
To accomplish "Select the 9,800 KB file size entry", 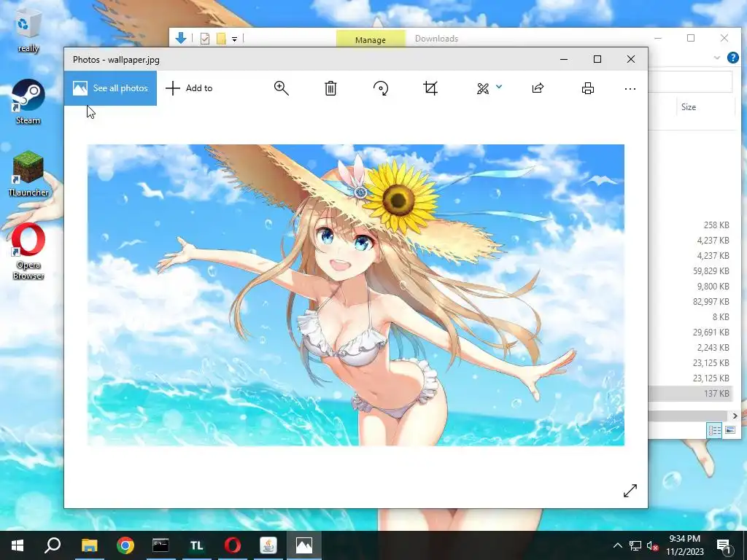I will [713, 286].
